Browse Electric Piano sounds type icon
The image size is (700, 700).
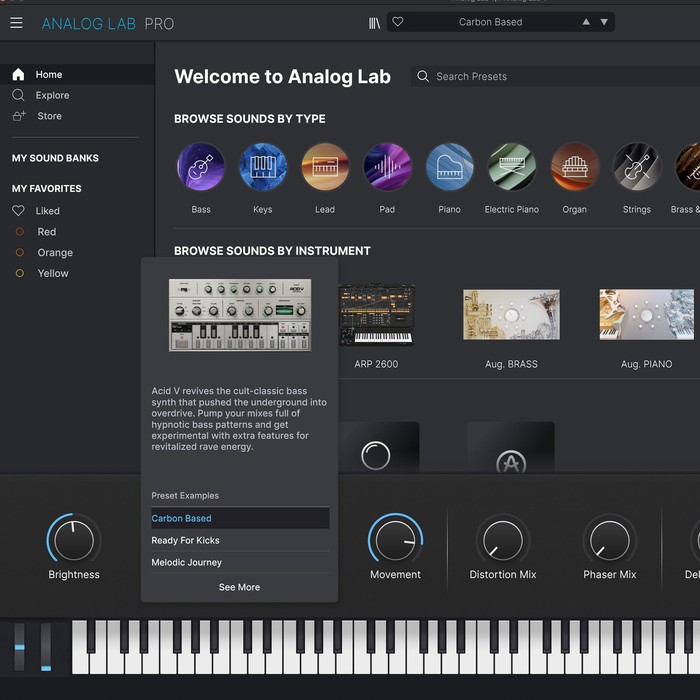tap(512, 167)
